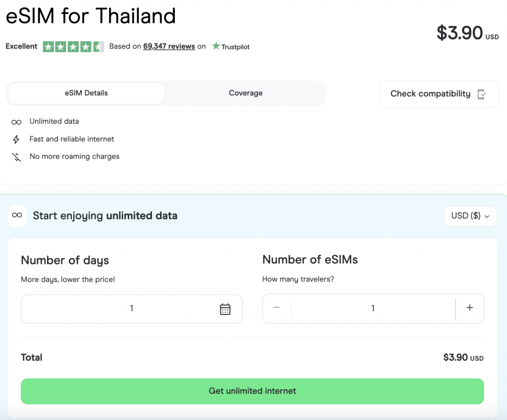The width and height of the screenshot is (507, 420).
Task: Open the 69,347 reviews link
Action: pos(169,47)
